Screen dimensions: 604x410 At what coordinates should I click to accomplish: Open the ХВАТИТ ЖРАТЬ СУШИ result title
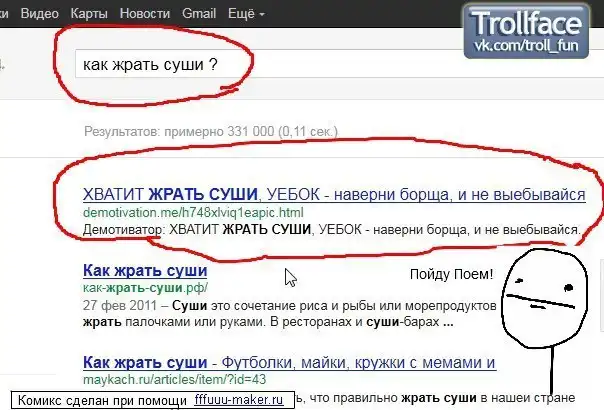click(333, 193)
